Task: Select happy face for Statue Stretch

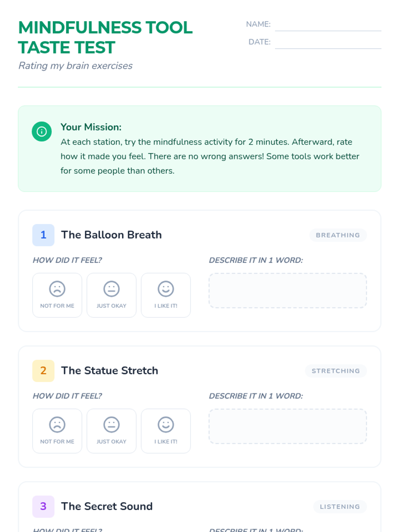Action: pyautogui.click(x=166, y=424)
